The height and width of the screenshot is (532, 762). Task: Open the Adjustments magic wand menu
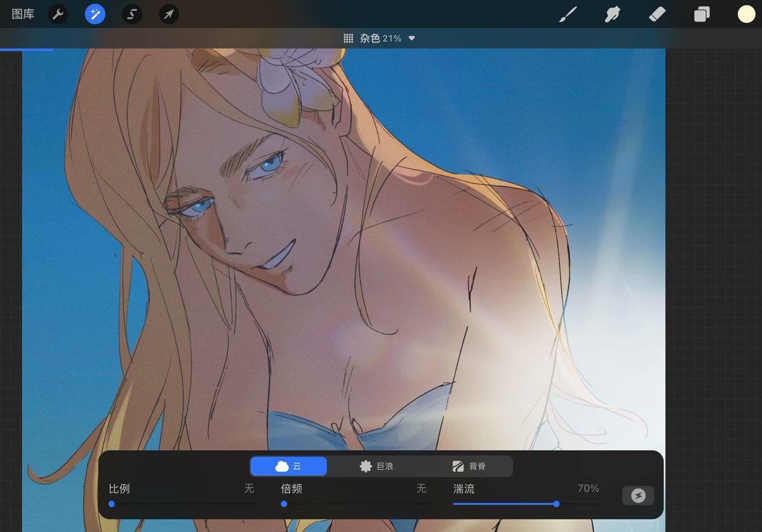tap(95, 14)
